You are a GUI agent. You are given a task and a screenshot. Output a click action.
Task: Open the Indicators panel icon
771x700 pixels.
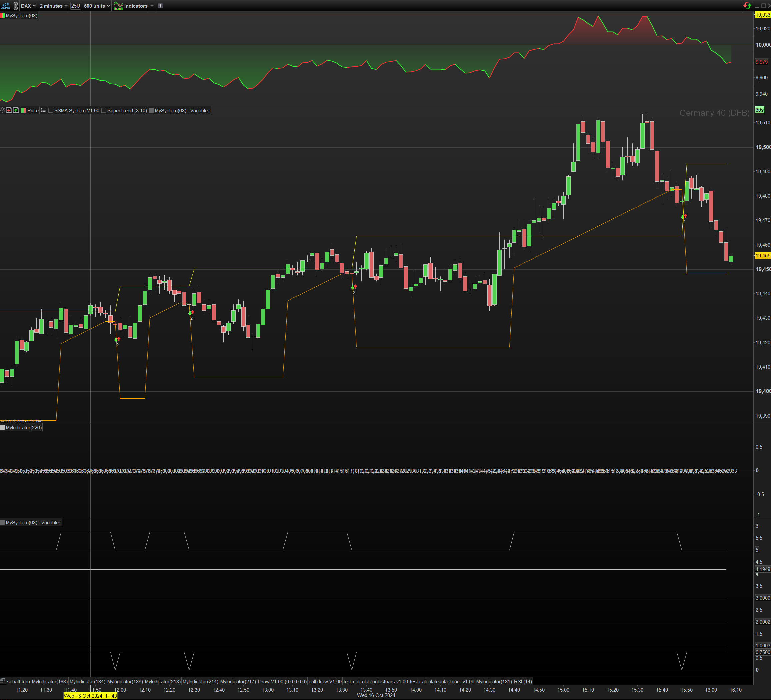[118, 6]
